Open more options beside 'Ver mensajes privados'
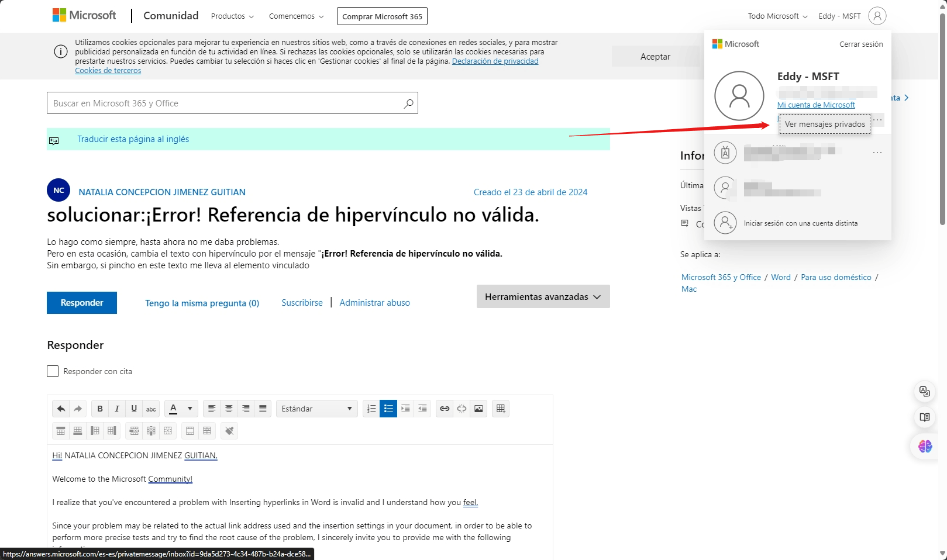The image size is (947, 560). (877, 120)
